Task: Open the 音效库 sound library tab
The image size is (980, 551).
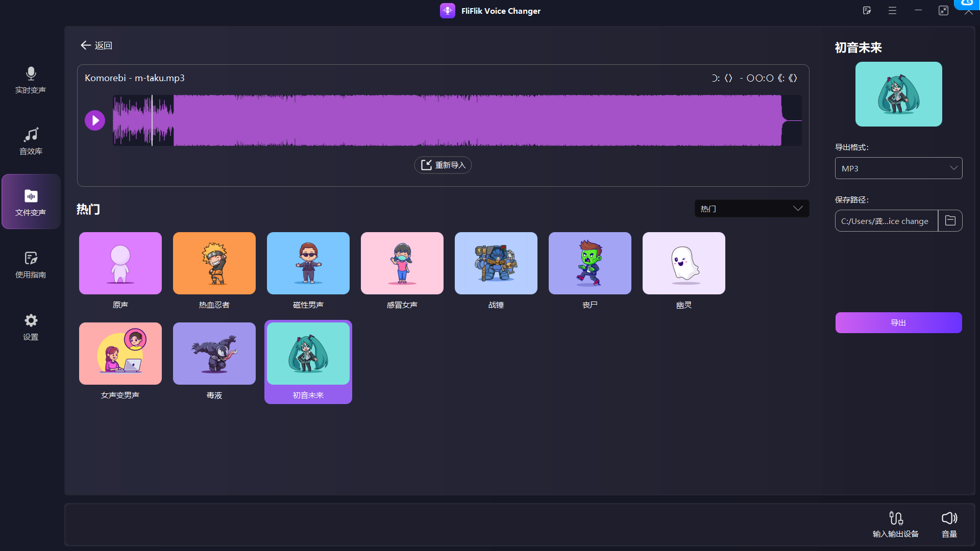Action: click(31, 141)
